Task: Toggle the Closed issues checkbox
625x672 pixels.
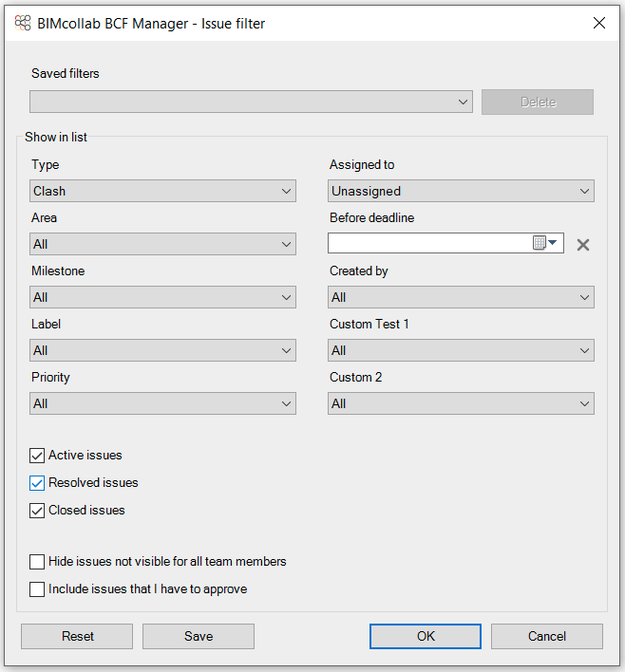Action: click(37, 511)
